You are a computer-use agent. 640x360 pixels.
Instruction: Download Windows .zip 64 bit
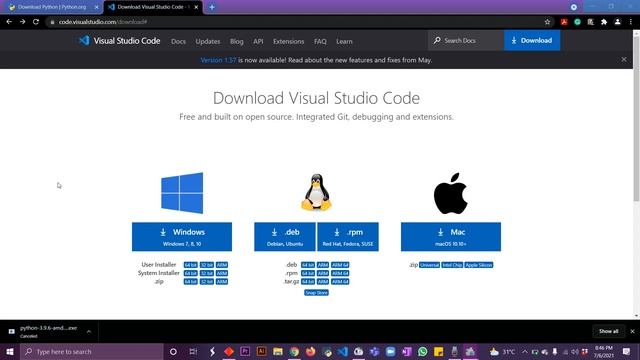click(x=191, y=282)
